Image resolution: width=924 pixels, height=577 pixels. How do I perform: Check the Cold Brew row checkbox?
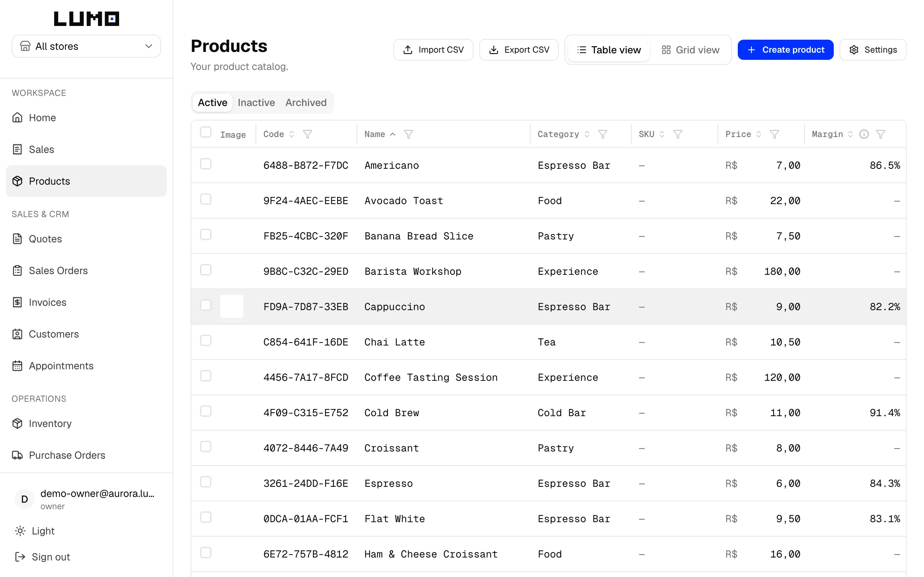pos(206,411)
